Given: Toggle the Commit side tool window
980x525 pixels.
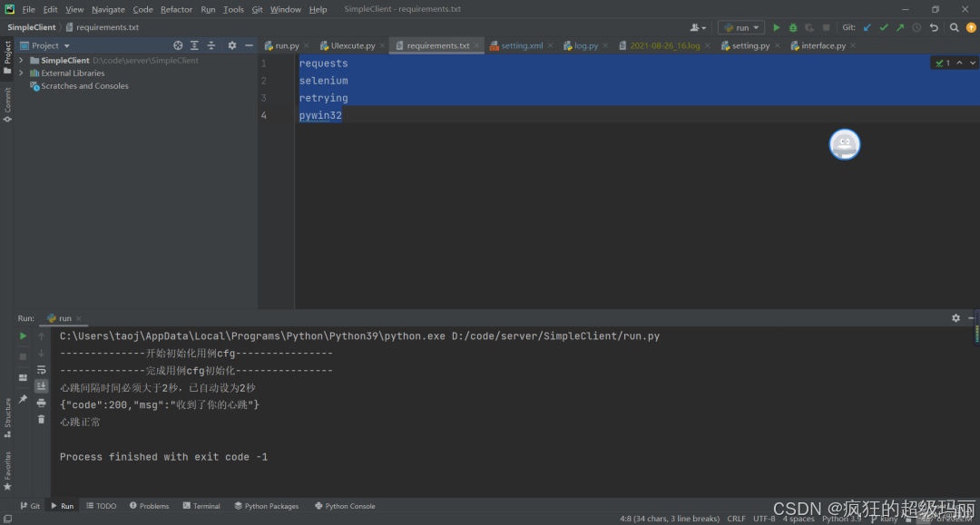Looking at the screenshot, I should click(x=7, y=104).
